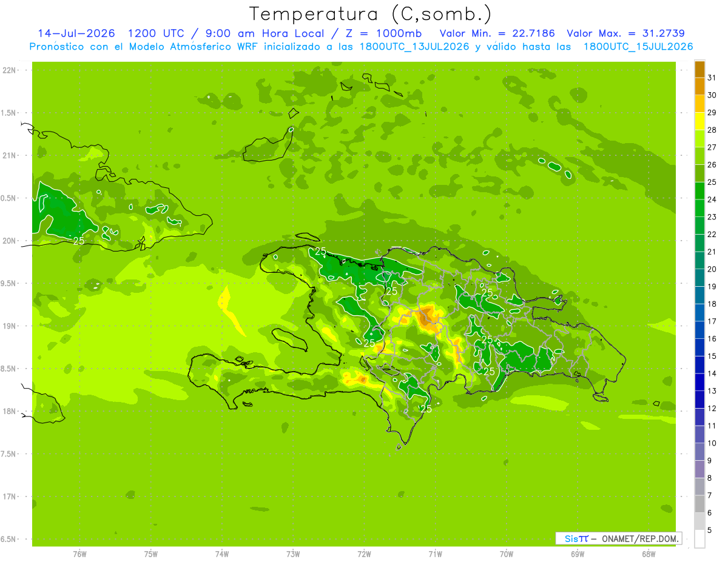The width and height of the screenshot is (728, 562).
Task: Click "Valor Max. = 31.2739" readout
Action: click(625, 33)
